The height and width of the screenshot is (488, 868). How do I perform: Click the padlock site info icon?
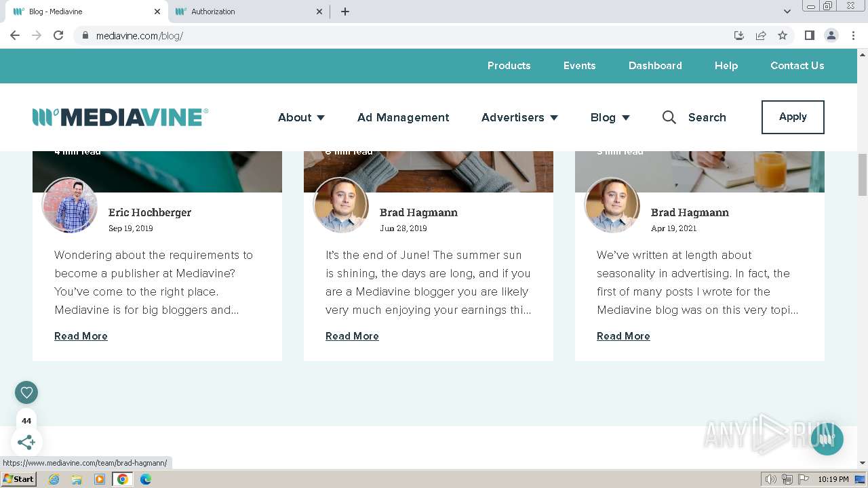point(85,35)
